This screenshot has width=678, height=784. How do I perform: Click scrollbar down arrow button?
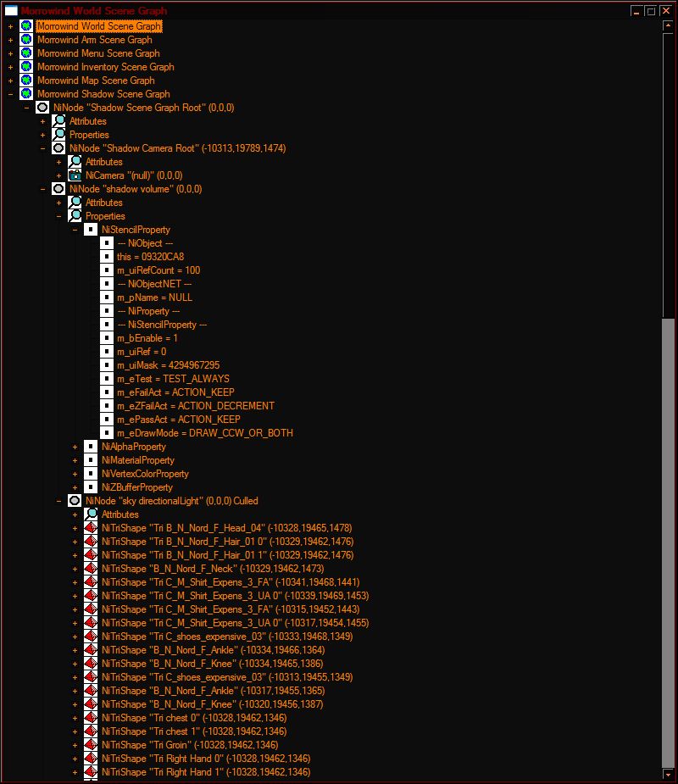pos(668,774)
